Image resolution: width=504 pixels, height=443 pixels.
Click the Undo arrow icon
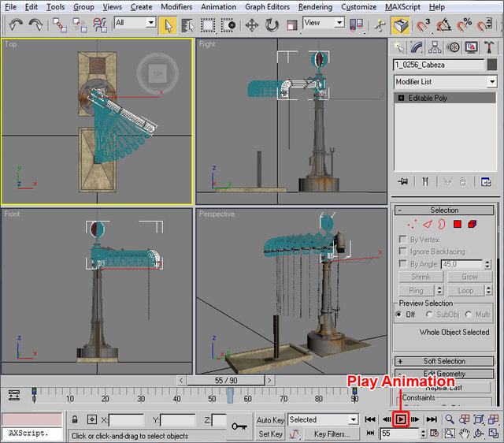[17, 25]
